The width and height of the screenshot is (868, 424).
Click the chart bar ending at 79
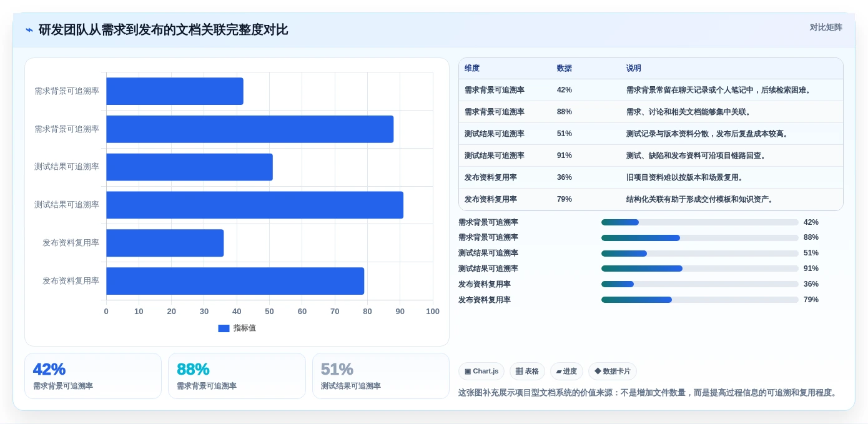click(x=235, y=281)
